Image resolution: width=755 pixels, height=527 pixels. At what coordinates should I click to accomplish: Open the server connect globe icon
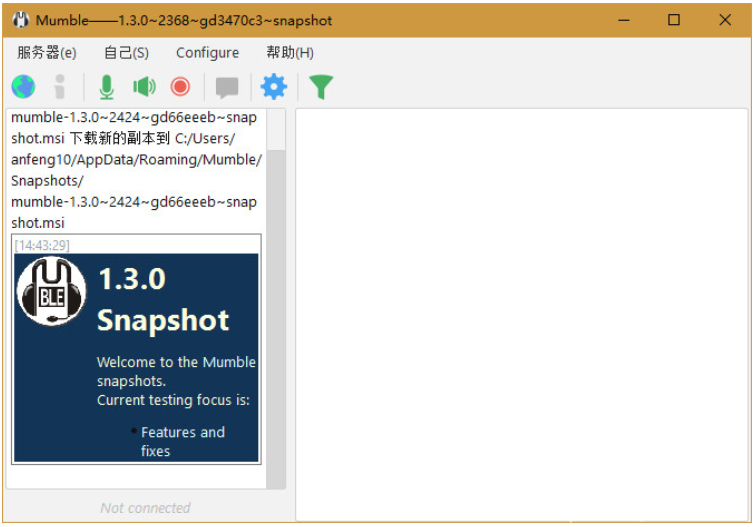[x=23, y=87]
